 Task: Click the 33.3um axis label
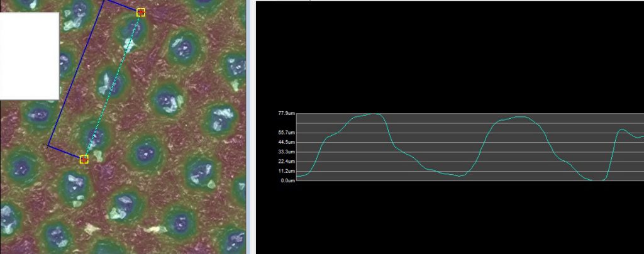(287, 152)
